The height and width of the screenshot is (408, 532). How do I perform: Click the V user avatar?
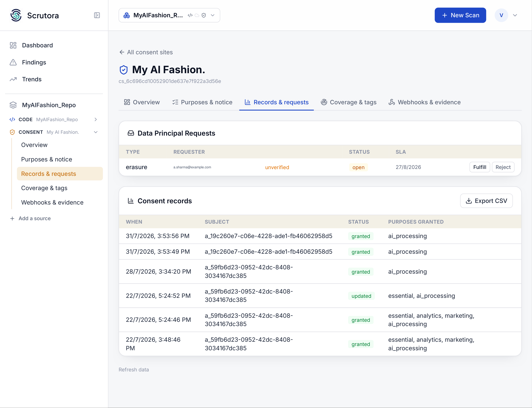[x=501, y=15]
